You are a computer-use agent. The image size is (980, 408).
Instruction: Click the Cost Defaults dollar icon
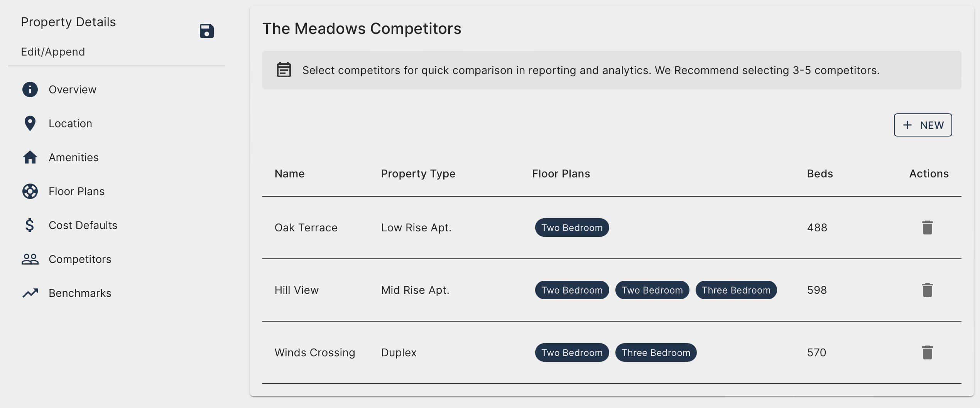coord(30,225)
